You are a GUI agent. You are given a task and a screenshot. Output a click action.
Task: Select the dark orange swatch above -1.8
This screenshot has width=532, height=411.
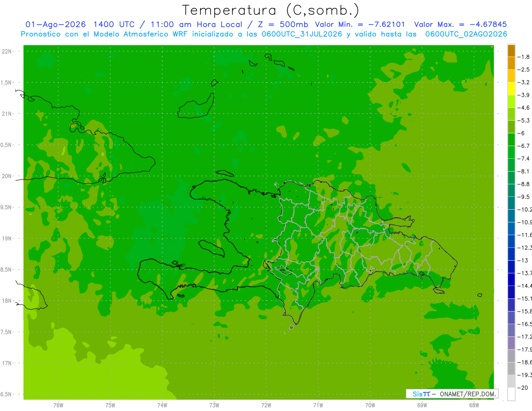(511, 51)
